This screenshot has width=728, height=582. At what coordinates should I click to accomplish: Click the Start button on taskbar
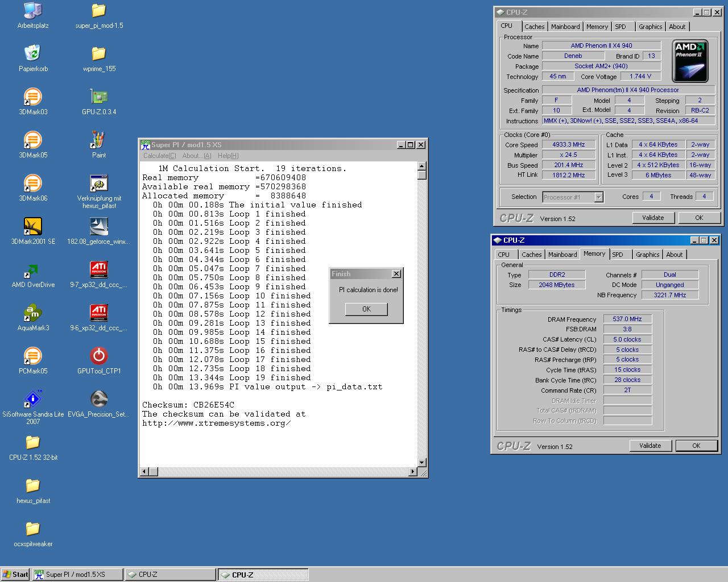[15, 574]
